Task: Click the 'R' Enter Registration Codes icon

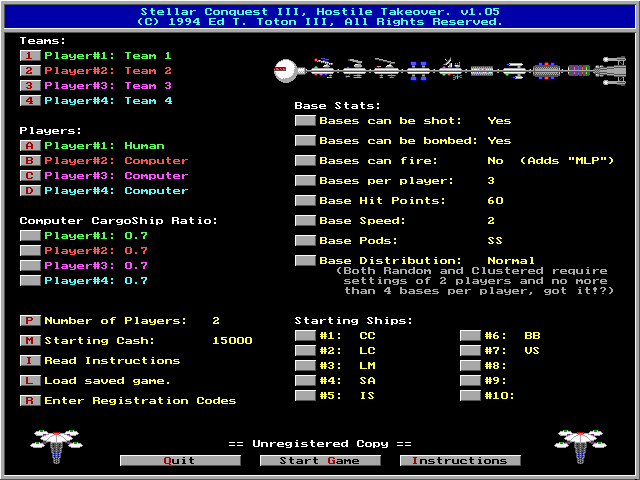Action: coord(29,401)
